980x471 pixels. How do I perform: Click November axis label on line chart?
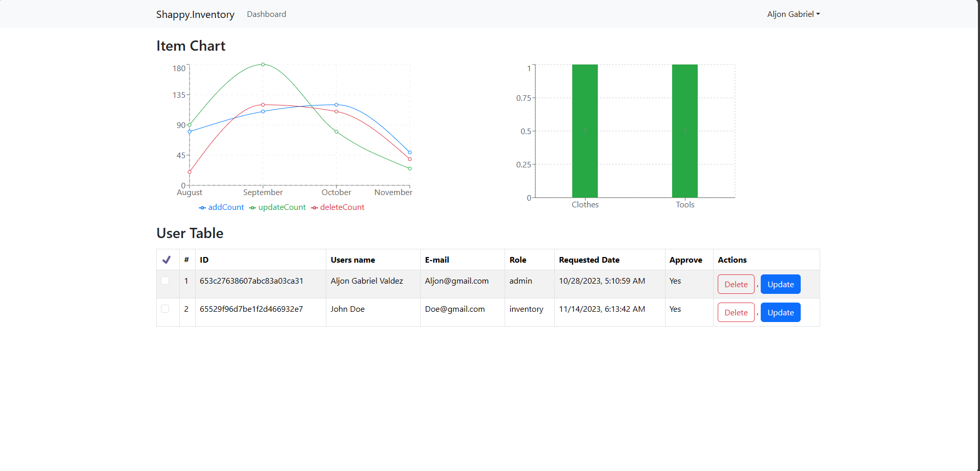click(x=393, y=192)
